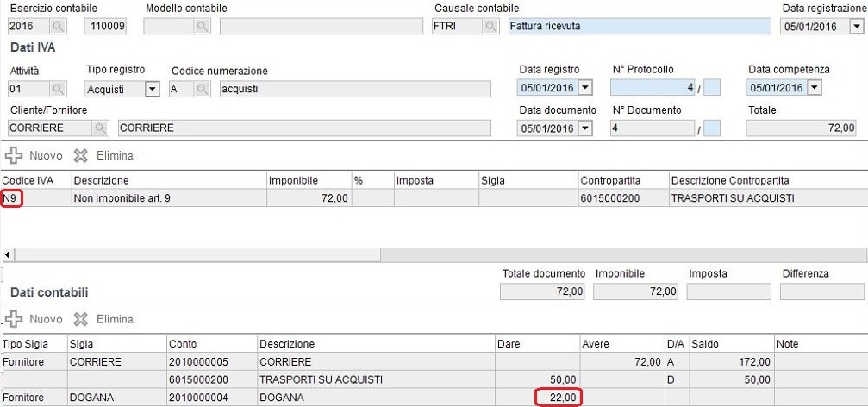Open the Modello contabile search icon
Image resolution: width=868 pixels, height=407 pixels.
pos(202,26)
